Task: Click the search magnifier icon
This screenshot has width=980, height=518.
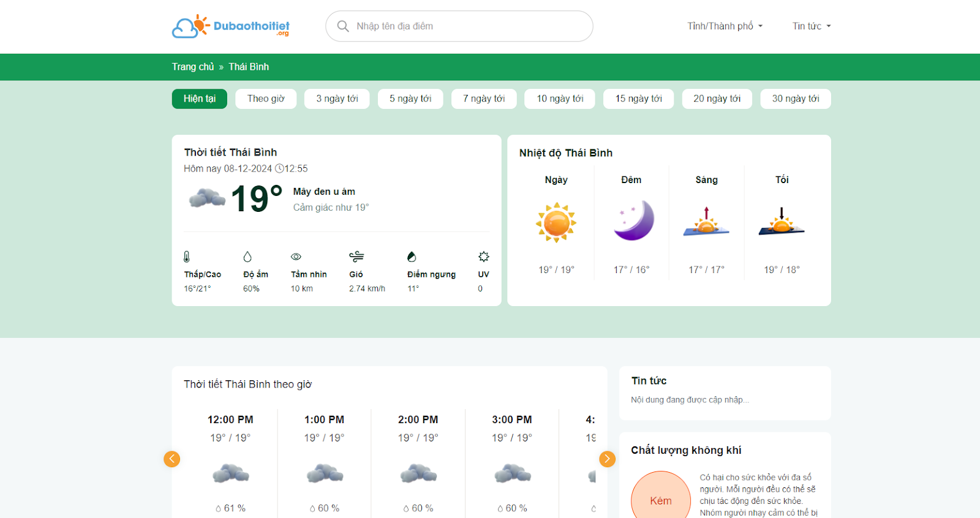Action: pos(343,26)
